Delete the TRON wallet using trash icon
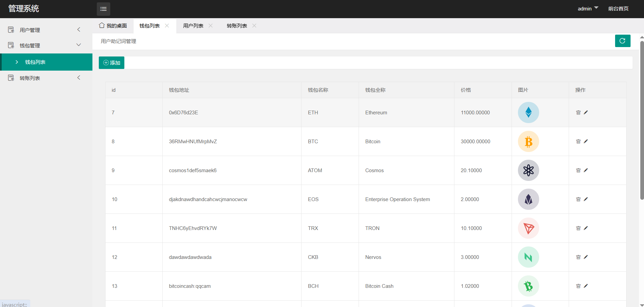The width and height of the screenshot is (644, 307). [578, 228]
